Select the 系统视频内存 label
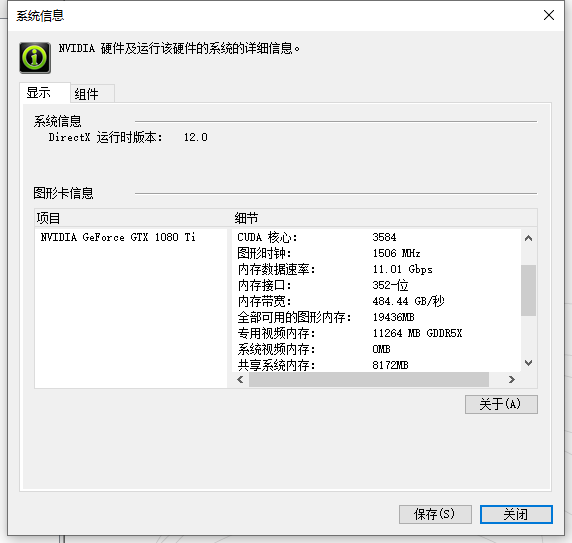Image resolution: width=572 pixels, height=543 pixels. click(x=276, y=350)
